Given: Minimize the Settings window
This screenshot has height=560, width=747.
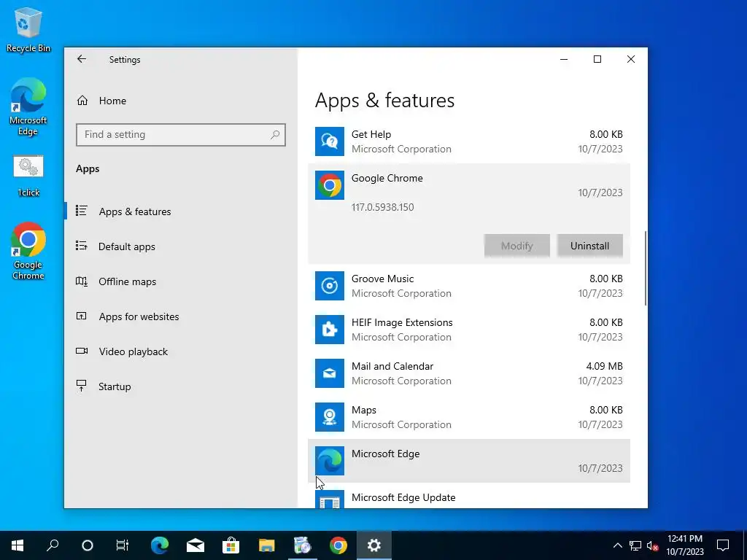Looking at the screenshot, I should coord(564,59).
